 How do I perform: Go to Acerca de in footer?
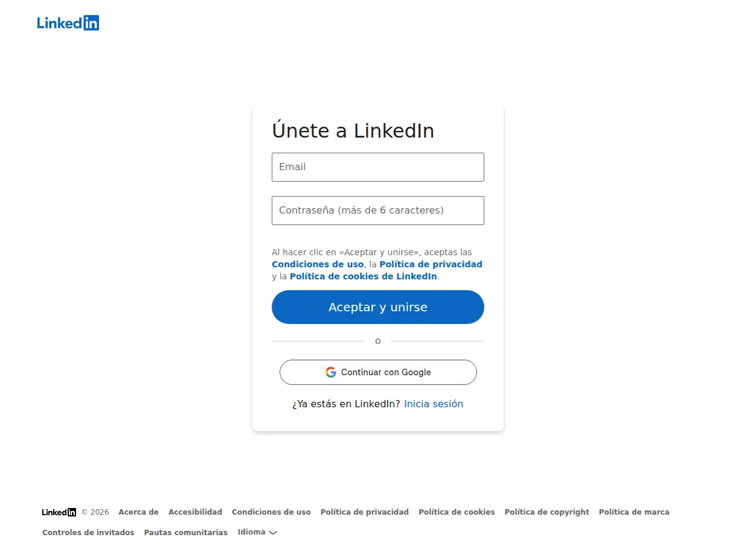click(x=139, y=512)
